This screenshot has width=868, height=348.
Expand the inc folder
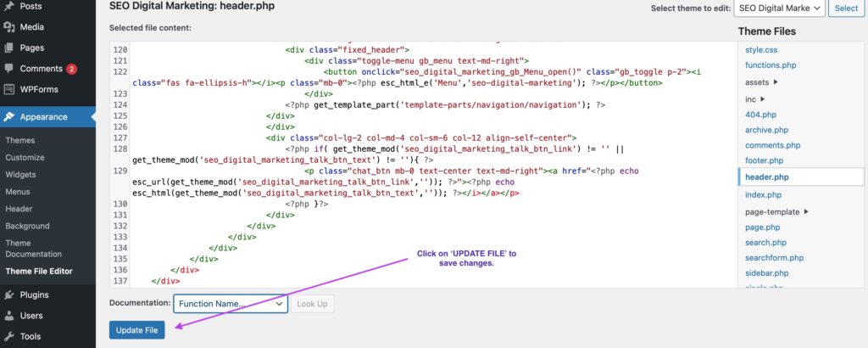755,99
